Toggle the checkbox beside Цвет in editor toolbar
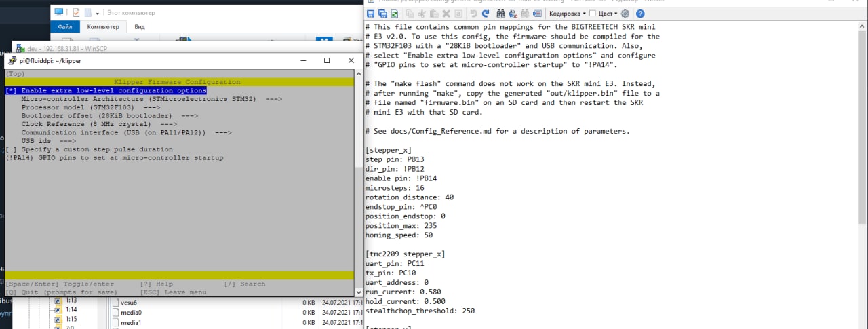This screenshot has width=868, height=329. 593,14
